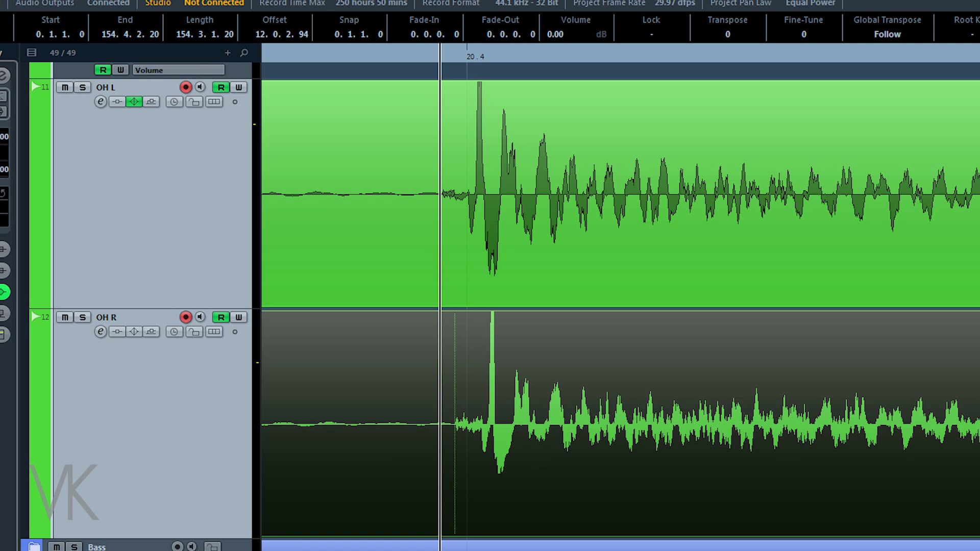Image resolution: width=980 pixels, height=551 pixels.
Task: Enable monitoring on OH L track
Action: pyautogui.click(x=200, y=88)
